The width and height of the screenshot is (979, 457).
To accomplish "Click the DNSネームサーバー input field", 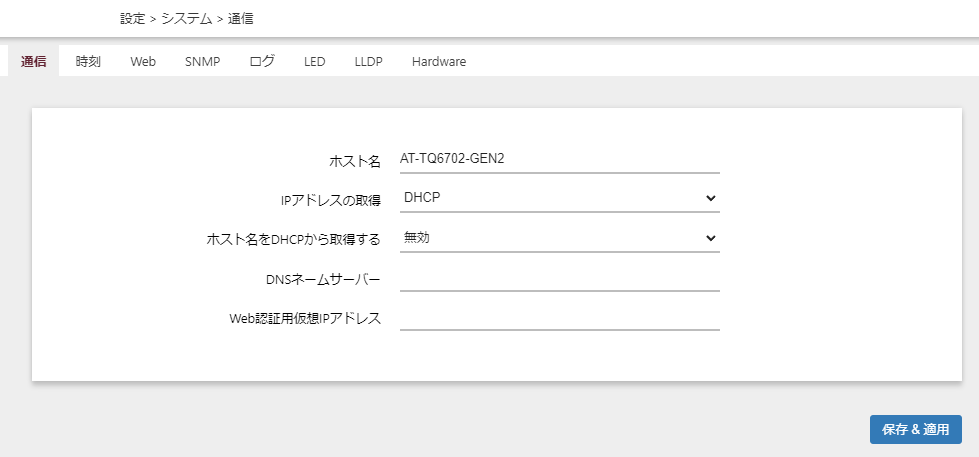I will 559,278.
